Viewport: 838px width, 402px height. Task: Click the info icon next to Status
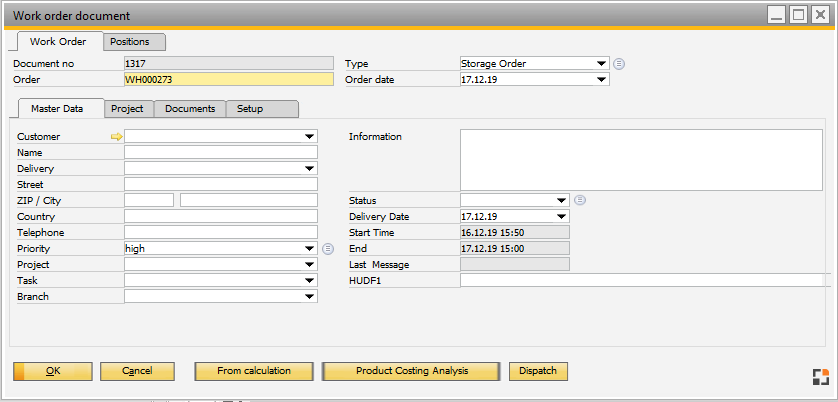(580, 200)
